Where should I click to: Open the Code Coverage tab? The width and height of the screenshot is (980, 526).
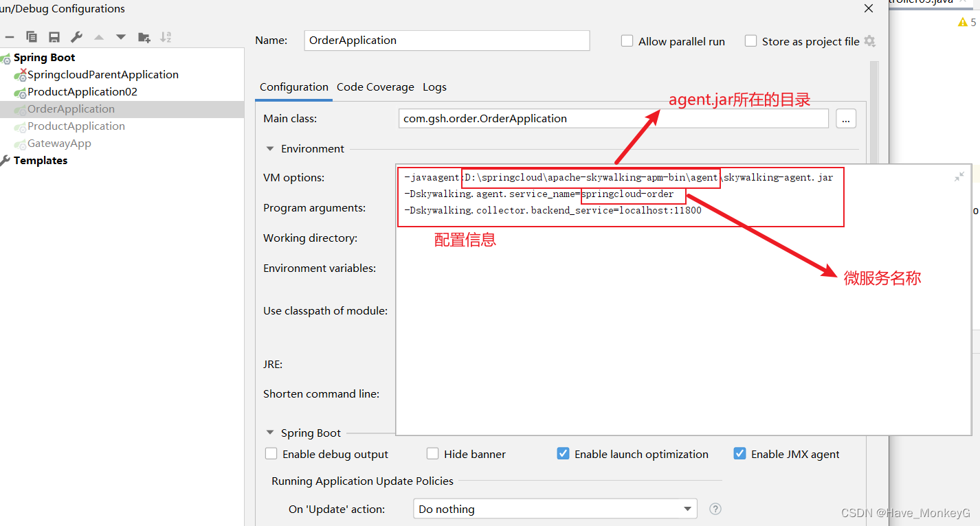(x=375, y=87)
